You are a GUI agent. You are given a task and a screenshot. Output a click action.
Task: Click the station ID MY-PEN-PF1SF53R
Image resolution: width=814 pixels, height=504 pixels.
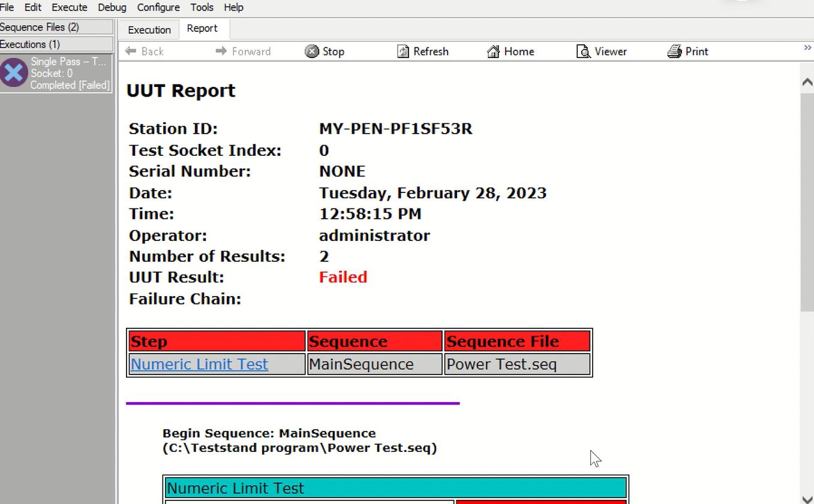[396, 129]
